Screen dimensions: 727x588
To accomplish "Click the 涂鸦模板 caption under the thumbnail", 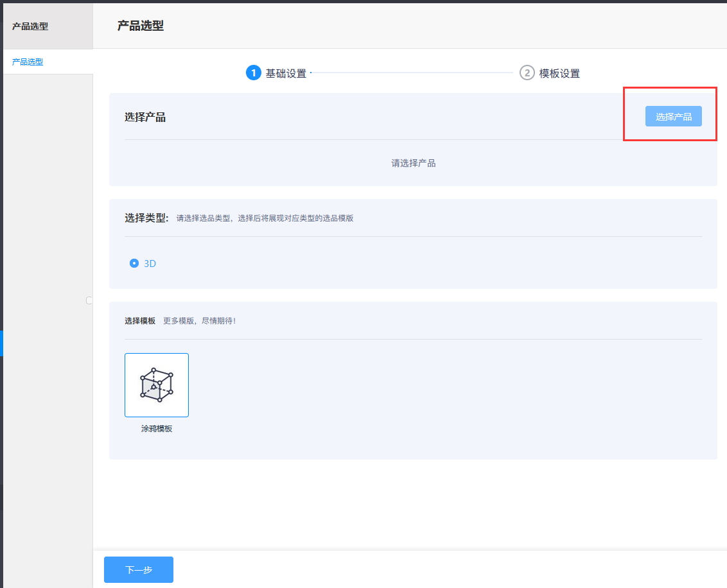I will pyautogui.click(x=157, y=428).
